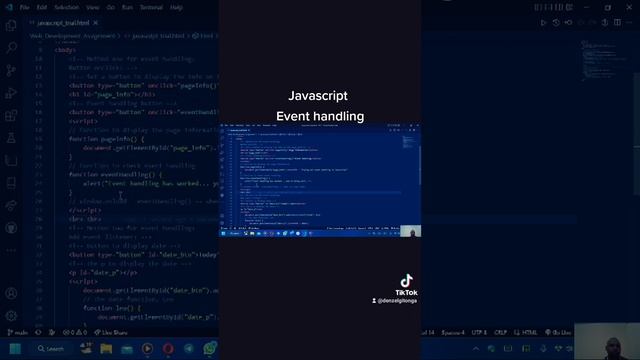Open the Search icon in activity bar
Viewport: 640px width, 360px height.
pyautogui.click(x=11, y=48)
